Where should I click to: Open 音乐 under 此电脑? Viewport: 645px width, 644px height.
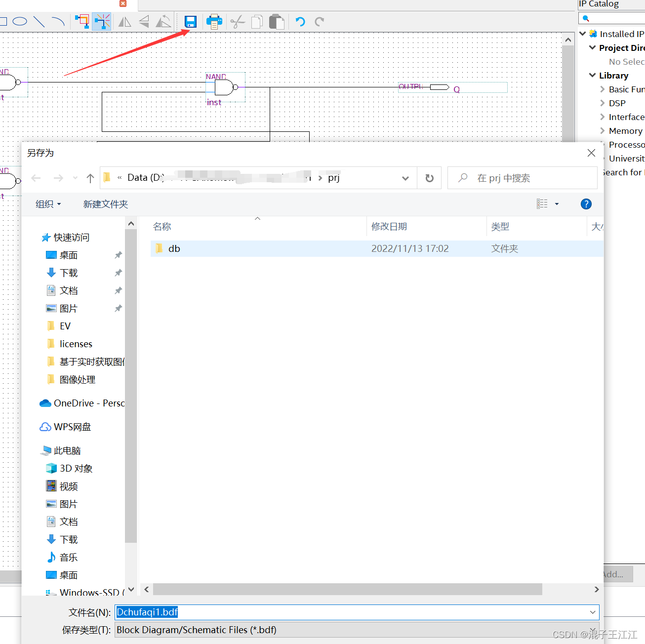[x=62, y=558]
